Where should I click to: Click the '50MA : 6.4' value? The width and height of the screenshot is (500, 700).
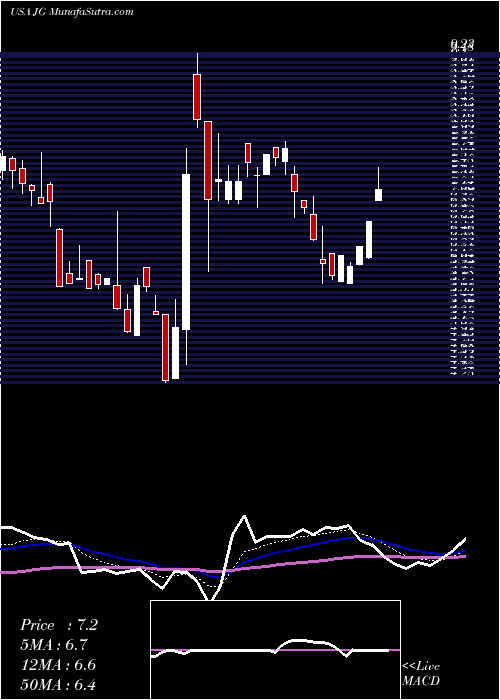(58, 685)
